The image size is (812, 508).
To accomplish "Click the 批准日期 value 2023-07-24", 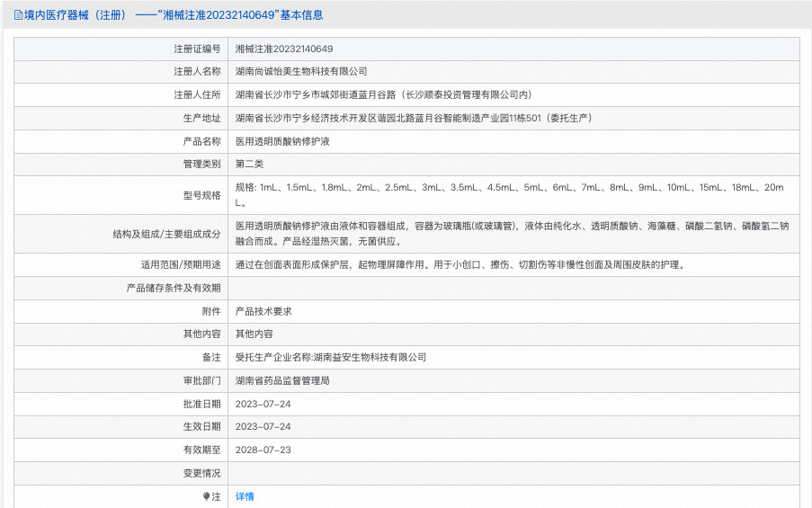I will pyautogui.click(x=263, y=404).
